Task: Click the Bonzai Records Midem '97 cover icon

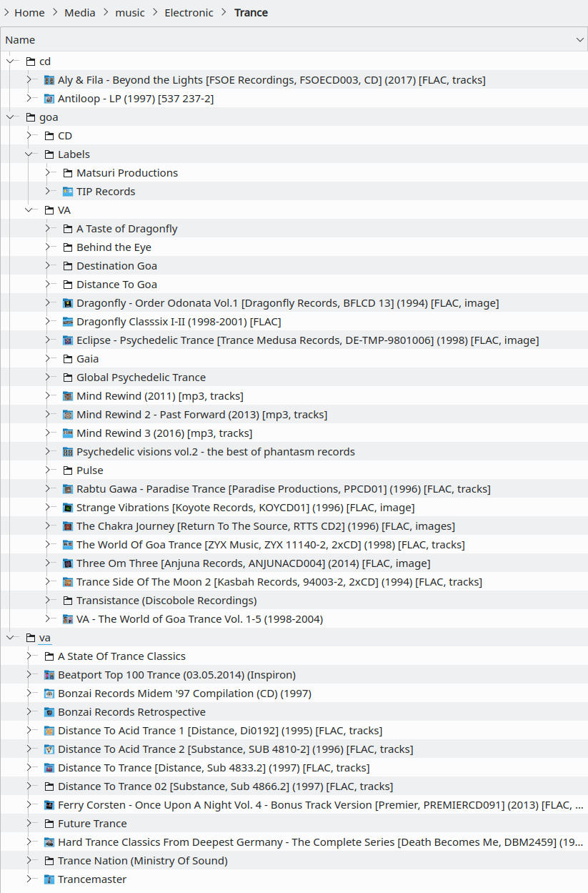Action: click(x=49, y=694)
